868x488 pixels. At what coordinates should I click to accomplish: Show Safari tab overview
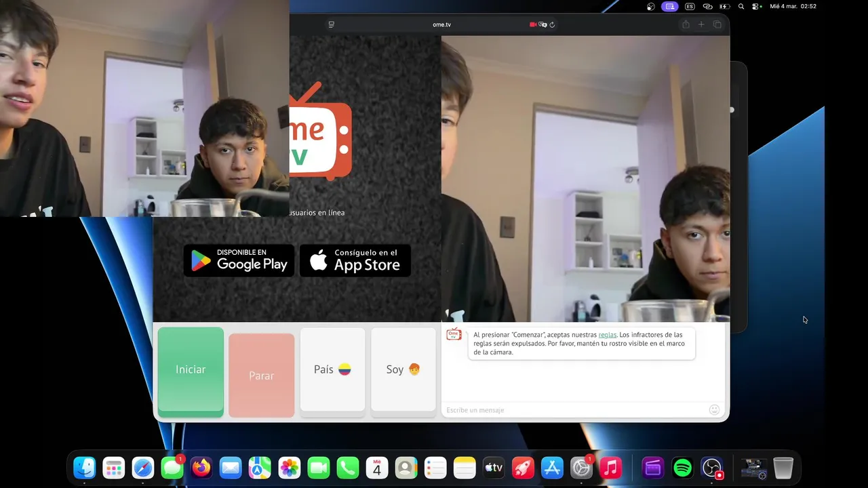click(717, 24)
